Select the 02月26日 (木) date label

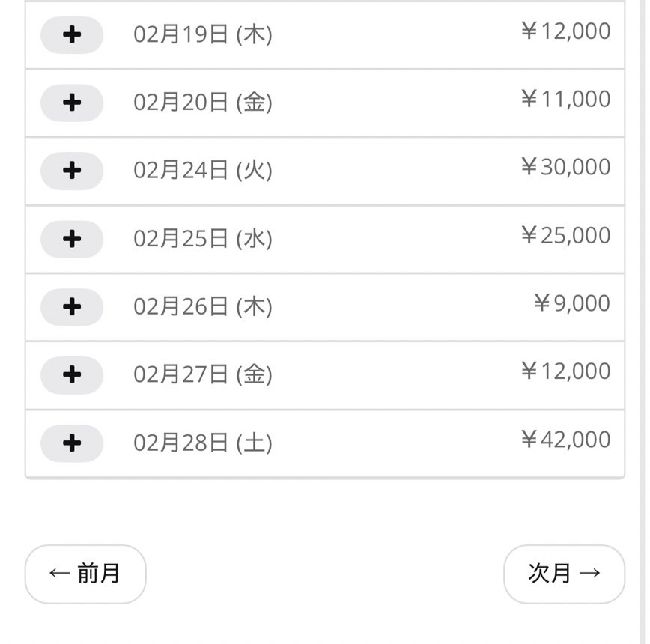pyautogui.click(x=203, y=307)
